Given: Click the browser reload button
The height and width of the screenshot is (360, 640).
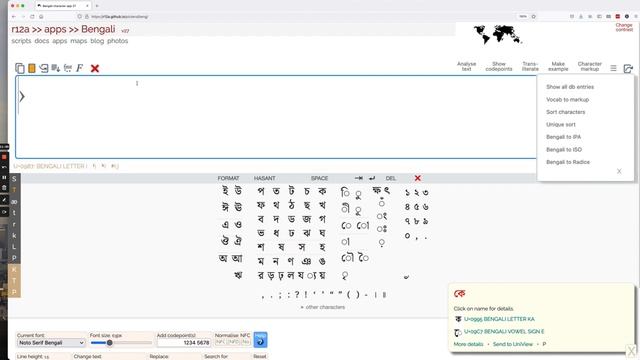Looking at the screenshot, I should (x=32, y=17).
